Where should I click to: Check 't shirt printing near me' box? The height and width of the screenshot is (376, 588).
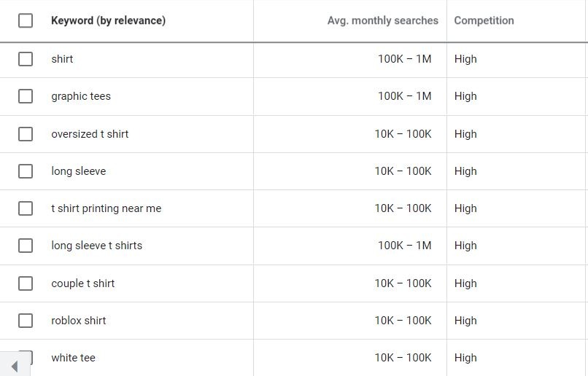click(26, 208)
